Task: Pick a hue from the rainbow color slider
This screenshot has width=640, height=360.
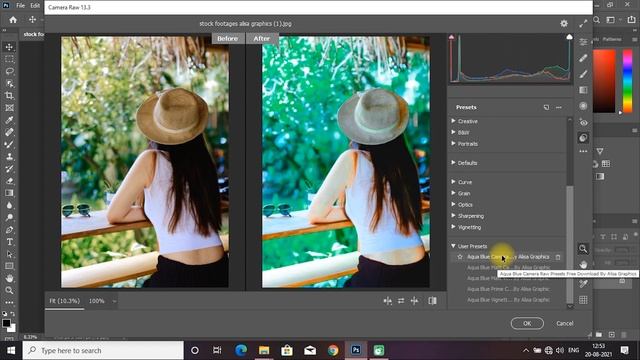Action: point(627,81)
